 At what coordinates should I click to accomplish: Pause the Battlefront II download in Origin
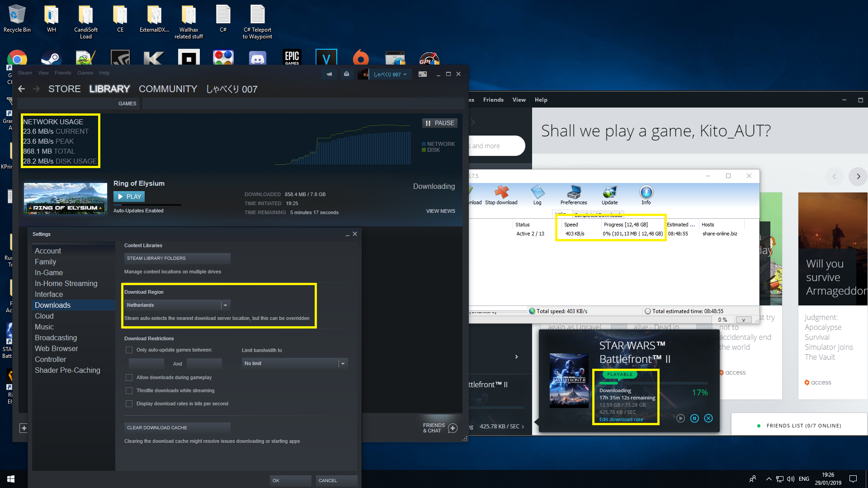coord(694,418)
